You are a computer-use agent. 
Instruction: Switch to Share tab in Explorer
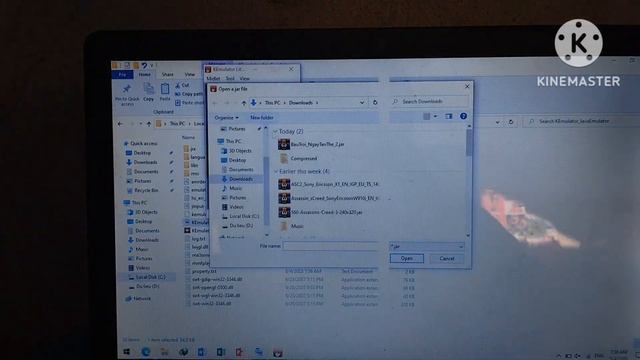168,75
